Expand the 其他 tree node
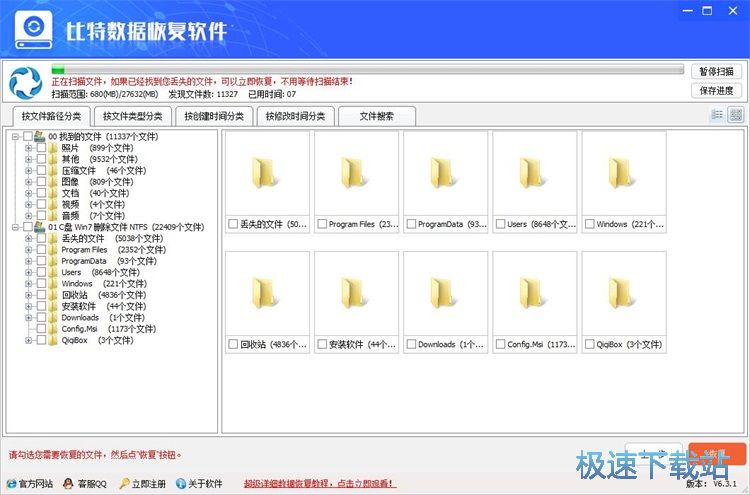This screenshot has width=750, height=495. [29, 159]
